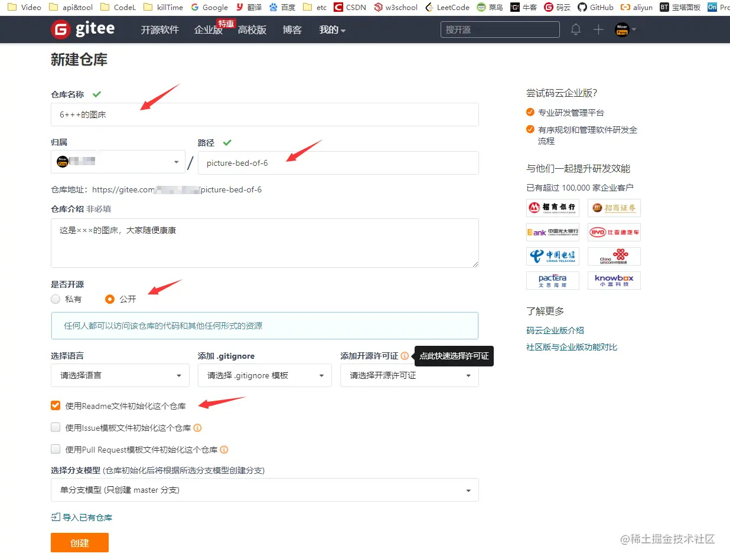Open the 社区版与企业版功能对比 link
Screen dimensions: 730x560
tap(572, 347)
